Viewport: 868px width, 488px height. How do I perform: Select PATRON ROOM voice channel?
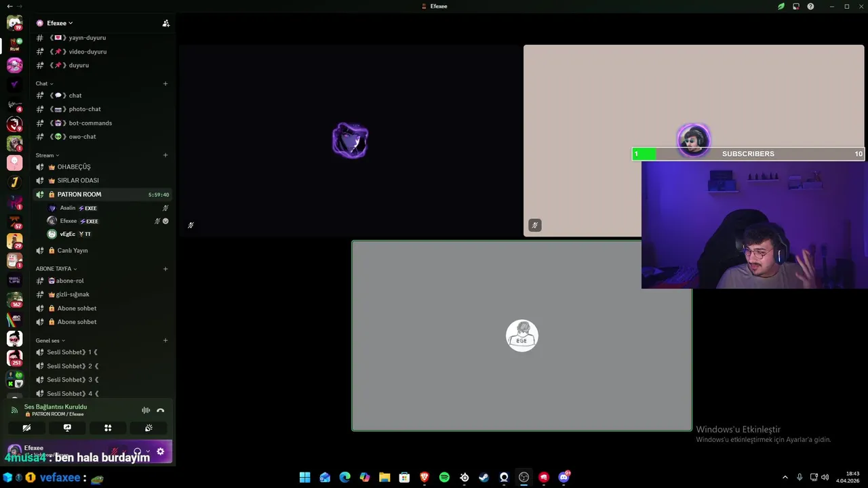(x=102, y=195)
